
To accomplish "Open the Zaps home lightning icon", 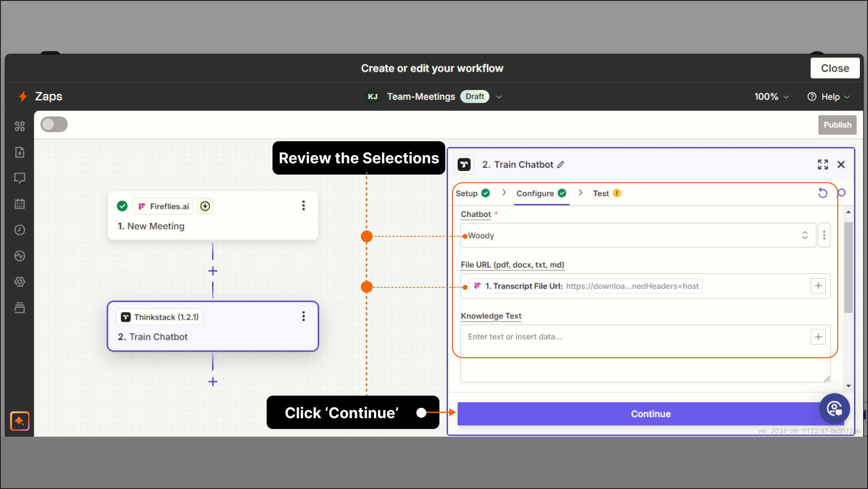I will (23, 96).
